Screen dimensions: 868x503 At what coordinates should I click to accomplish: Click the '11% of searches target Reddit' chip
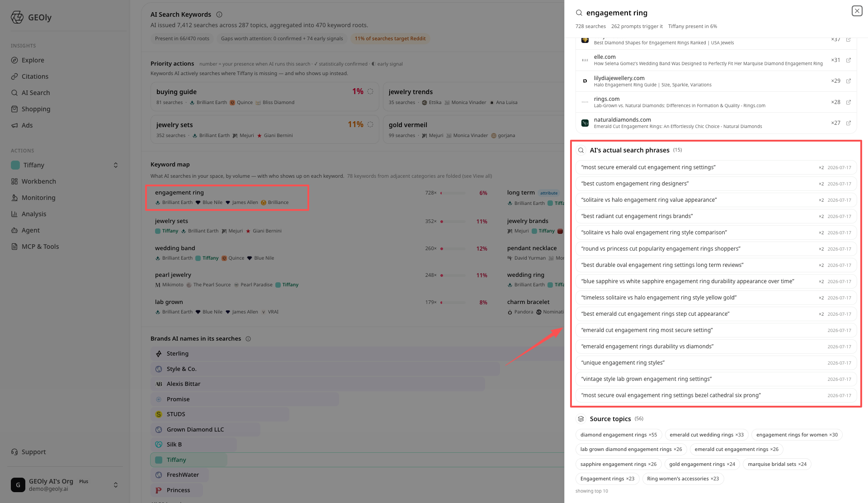(390, 38)
